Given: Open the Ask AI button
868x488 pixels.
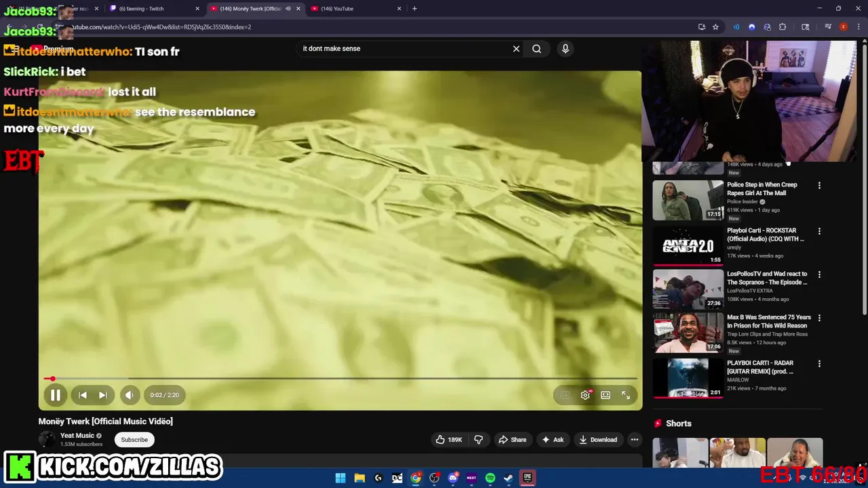Looking at the screenshot, I should click(x=553, y=440).
